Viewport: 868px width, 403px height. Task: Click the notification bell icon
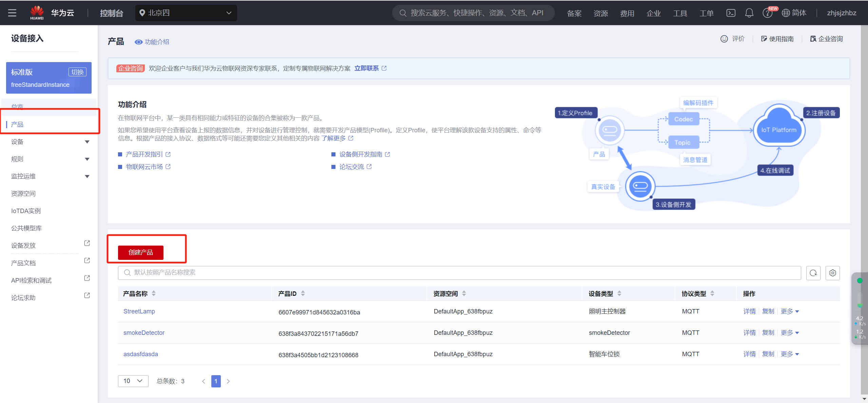(749, 13)
